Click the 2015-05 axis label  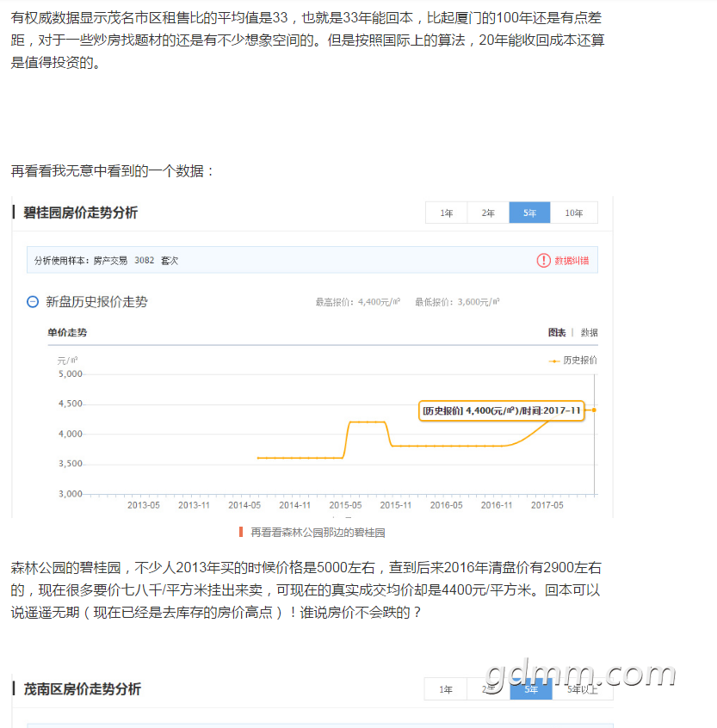pyautogui.click(x=345, y=505)
